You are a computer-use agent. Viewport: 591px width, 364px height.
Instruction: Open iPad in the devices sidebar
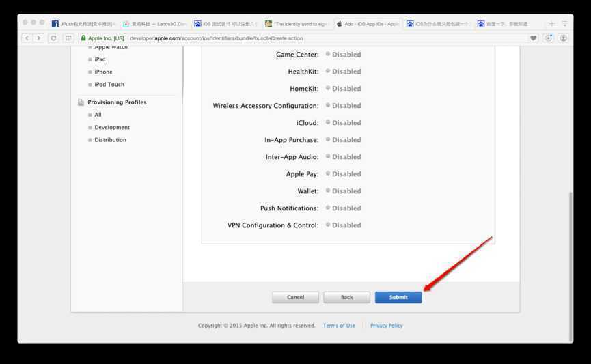(x=100, y=59)
